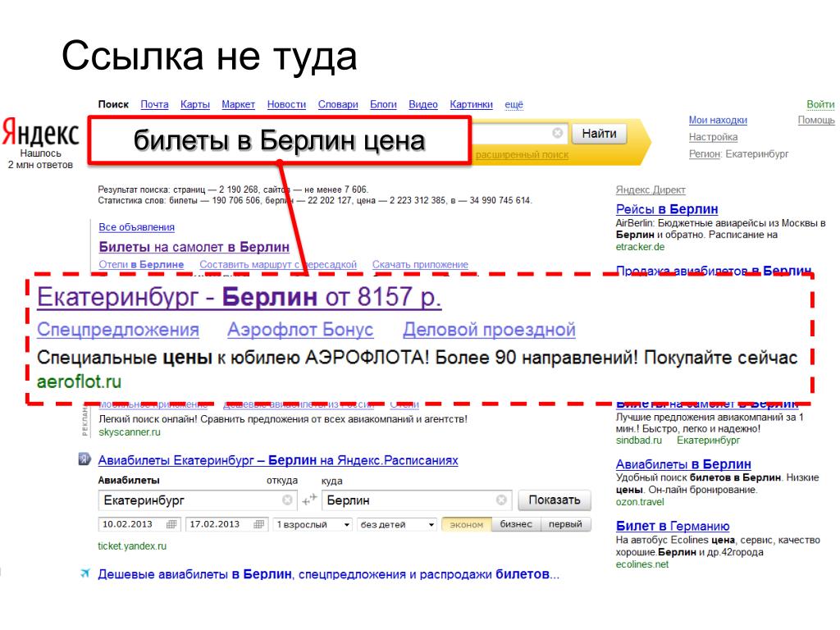Screen dimensions: 840x630
Task: Click the aeroflot.ru address
Action: tap(80, 382)
